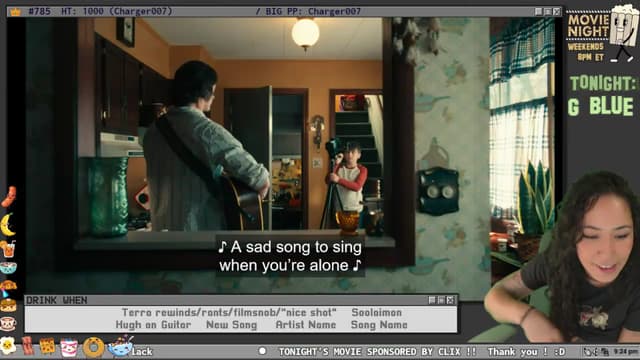Click the scrolling G BLUE movie title
The width and height of the screenshot is (640, 360).
coord(601,107)
